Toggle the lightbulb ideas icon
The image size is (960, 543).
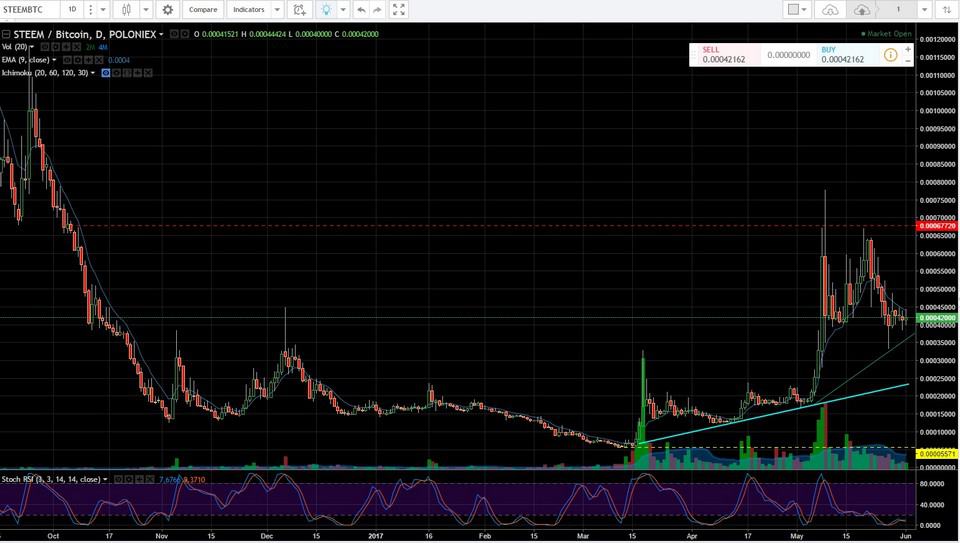tap(326, 10)
